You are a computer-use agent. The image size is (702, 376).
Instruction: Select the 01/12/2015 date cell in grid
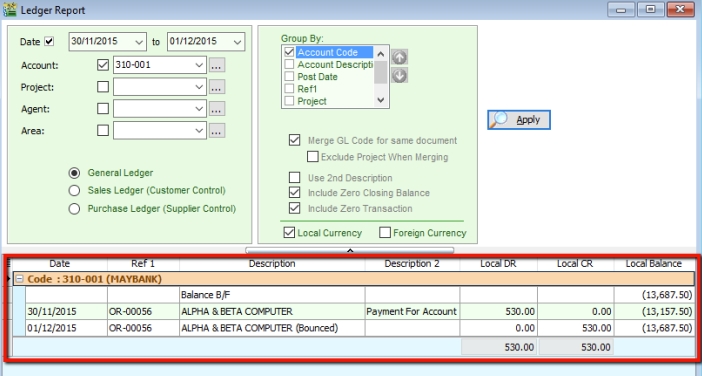click(x=66, y=328)
